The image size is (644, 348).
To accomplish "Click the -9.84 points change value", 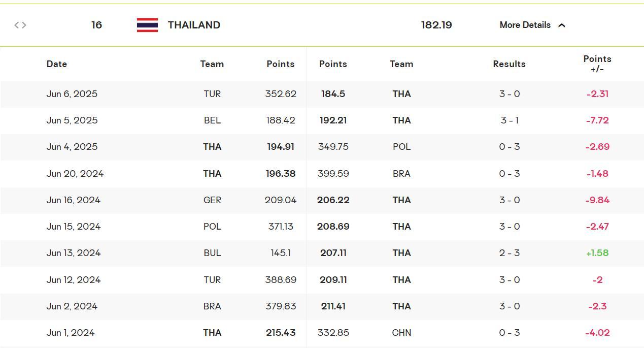I will [597, 200].
